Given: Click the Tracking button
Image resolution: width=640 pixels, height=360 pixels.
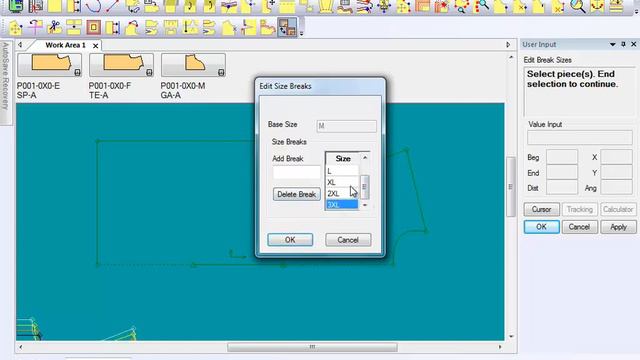Looking at the screenshot, I should (580, 209).
